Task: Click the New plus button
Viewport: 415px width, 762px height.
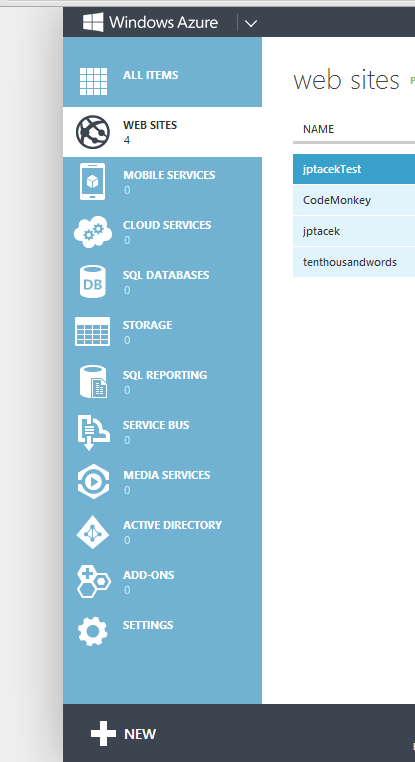Action: click(123, 733)
